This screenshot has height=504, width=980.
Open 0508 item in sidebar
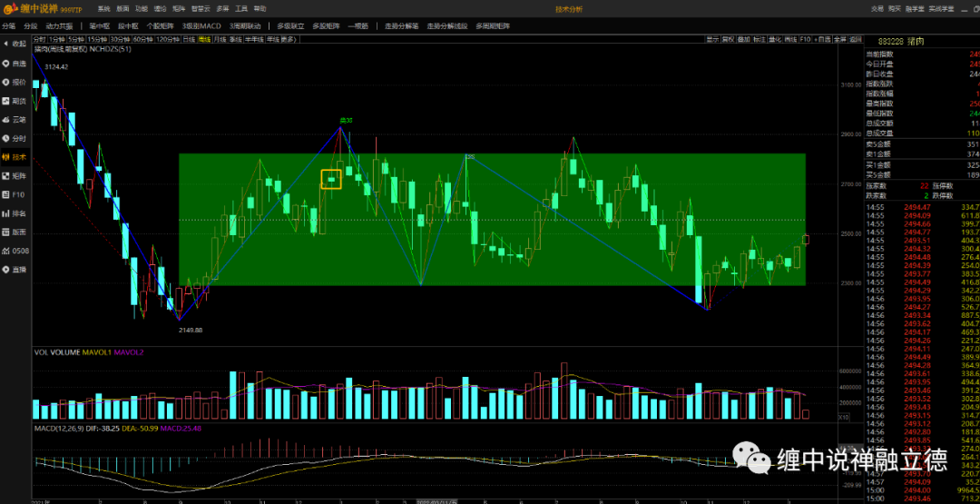14,251
